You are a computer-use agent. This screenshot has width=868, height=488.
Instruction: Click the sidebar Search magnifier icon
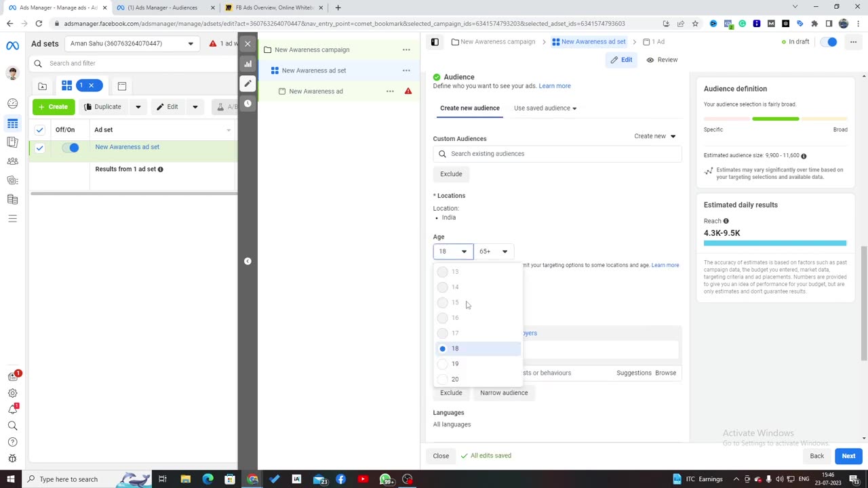(12, 426)
